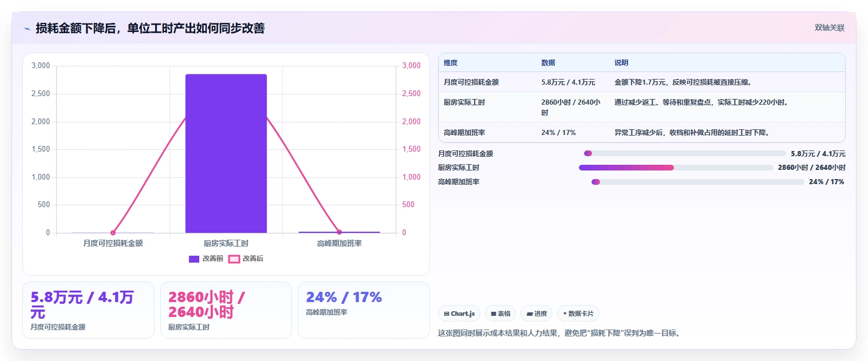Click the pink line point at 高峰期加班率

tap(339, 232)
